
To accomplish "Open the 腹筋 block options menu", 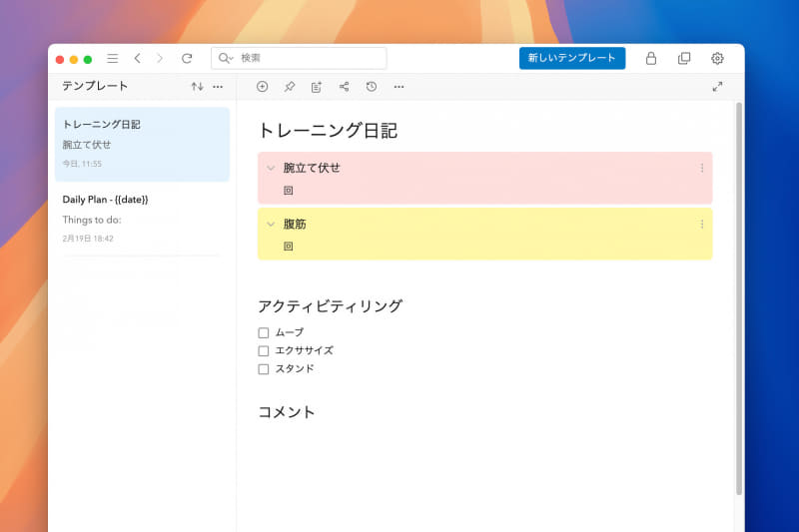I will tap(702, 224).
